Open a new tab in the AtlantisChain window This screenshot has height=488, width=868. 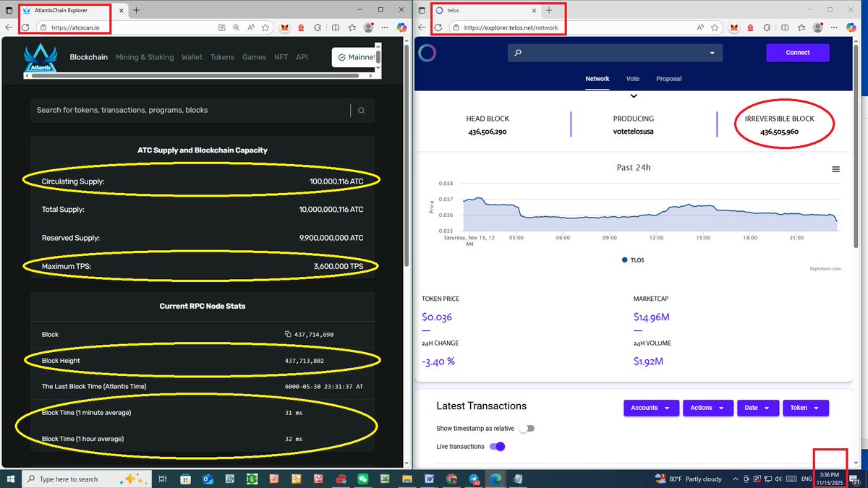pos(136,10)
